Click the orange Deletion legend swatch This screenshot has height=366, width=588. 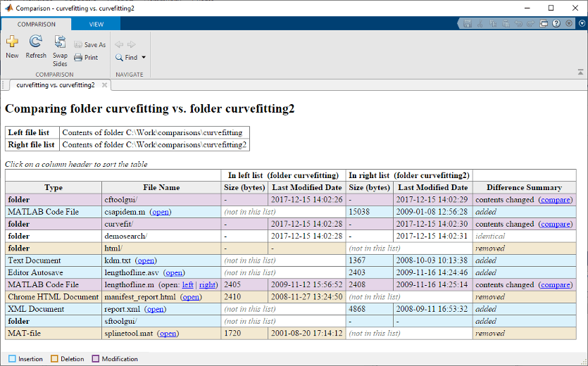point(54,359)
